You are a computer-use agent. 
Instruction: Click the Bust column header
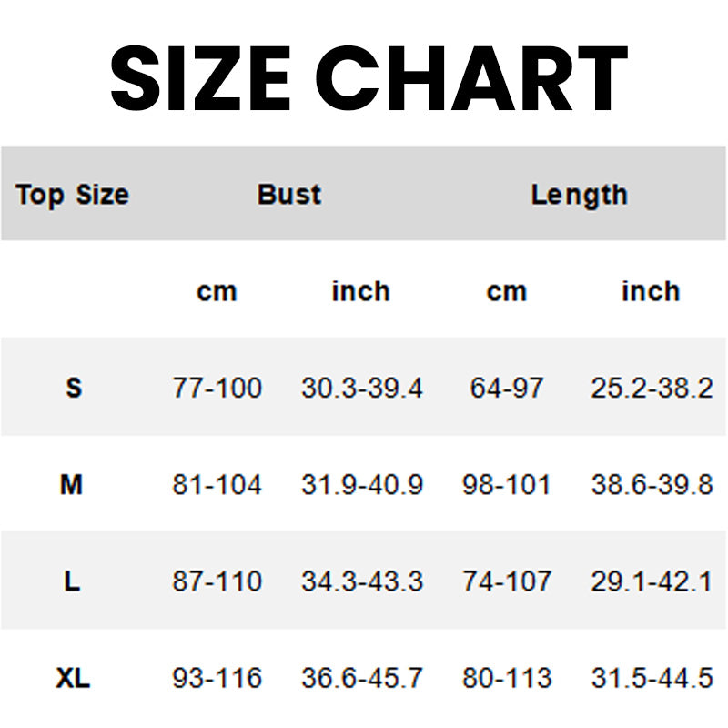click(289, 195)
